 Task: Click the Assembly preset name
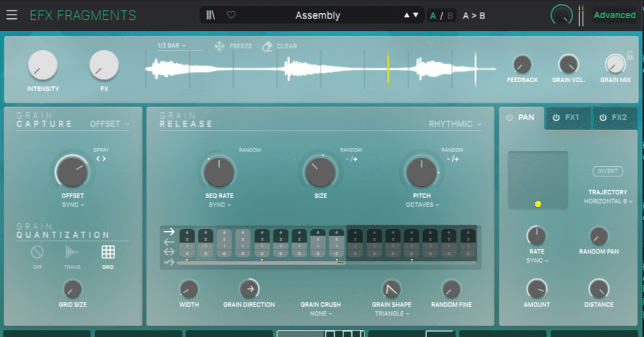coord(317,16)
